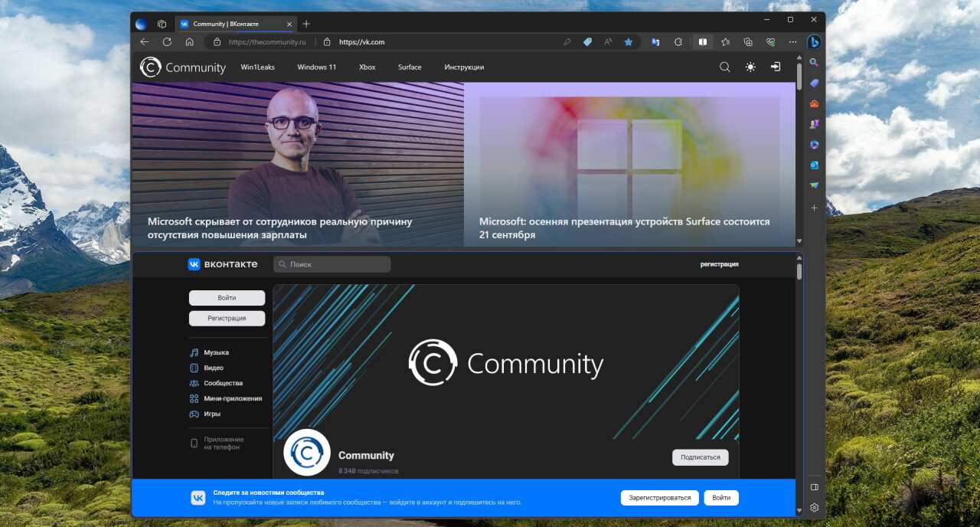Open Приложение на телефон link
This screenshot has height=527, width=980.
pyautogui.click(x=217, y=444)
